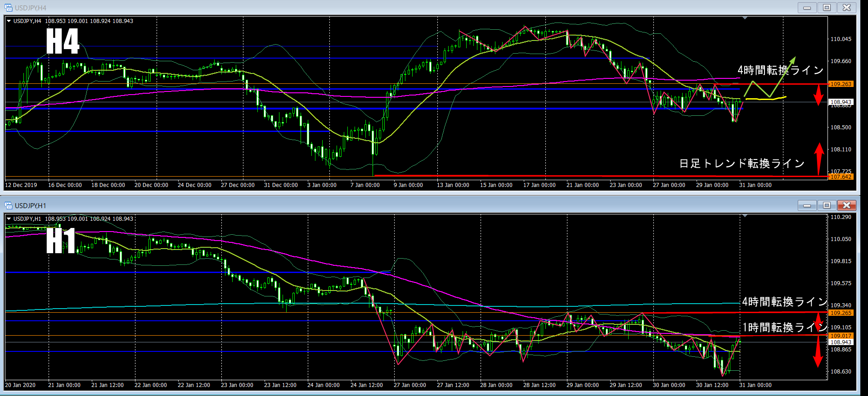
Task: Click the 109.660 price level on H4 scale
Action: point(841,61)
